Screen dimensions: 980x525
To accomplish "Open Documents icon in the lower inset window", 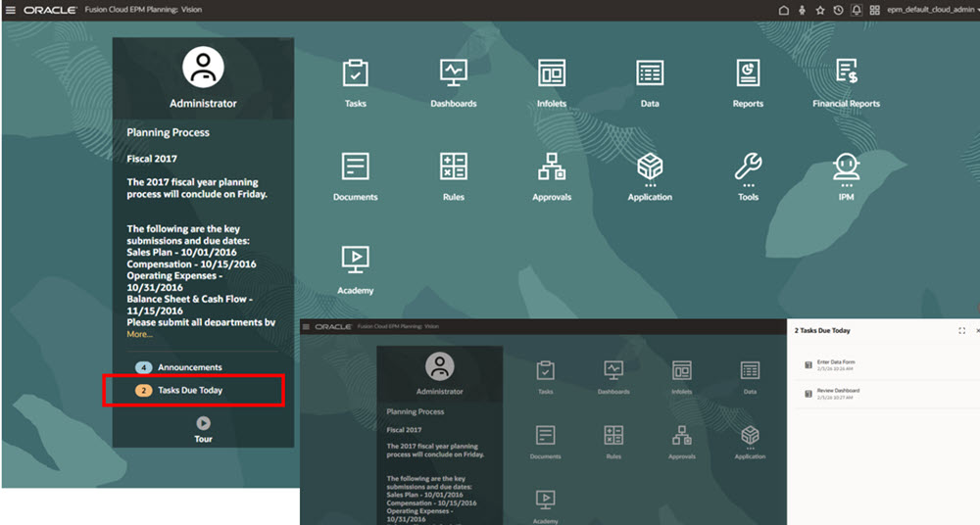I will coord(545,435).
